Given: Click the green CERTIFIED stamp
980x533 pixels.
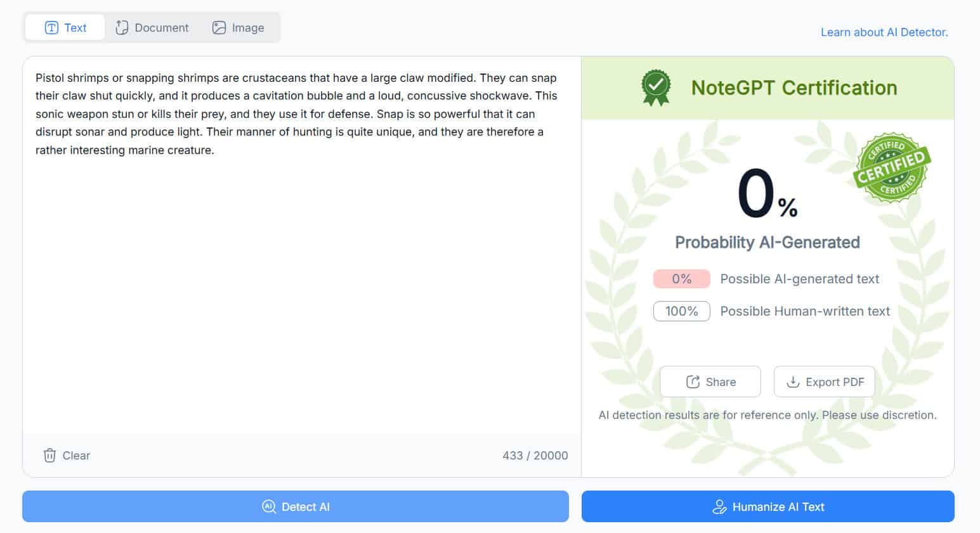Looking at the screenshot, I should (x=891, y=168).
